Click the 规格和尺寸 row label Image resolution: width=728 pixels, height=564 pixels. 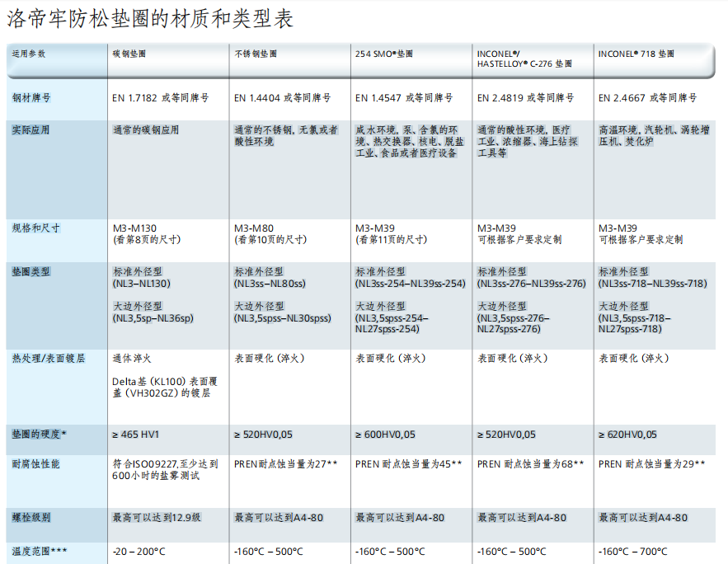(x=35, y=228)
